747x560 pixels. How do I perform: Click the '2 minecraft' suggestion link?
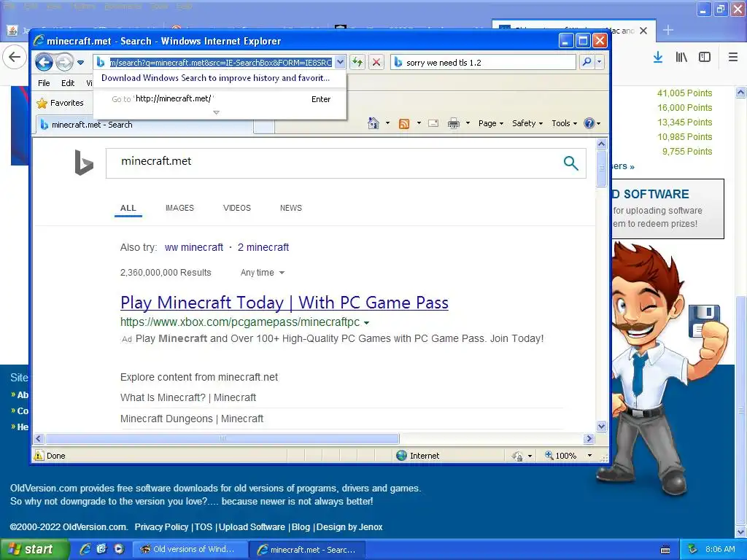(x=263, y=248)
